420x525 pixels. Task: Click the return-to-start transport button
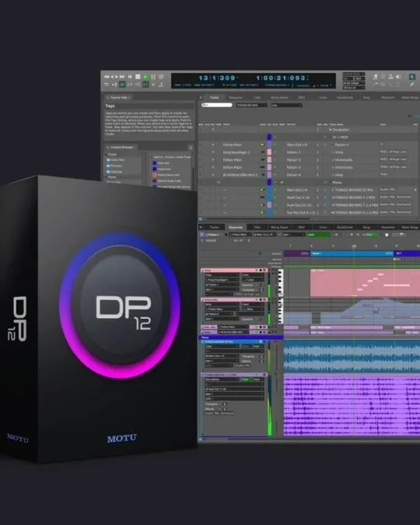click(130, 77)
